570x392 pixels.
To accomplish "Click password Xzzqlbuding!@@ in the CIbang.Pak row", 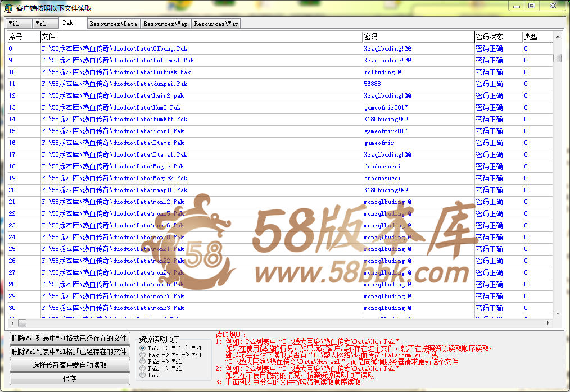I will pos(387,48).
